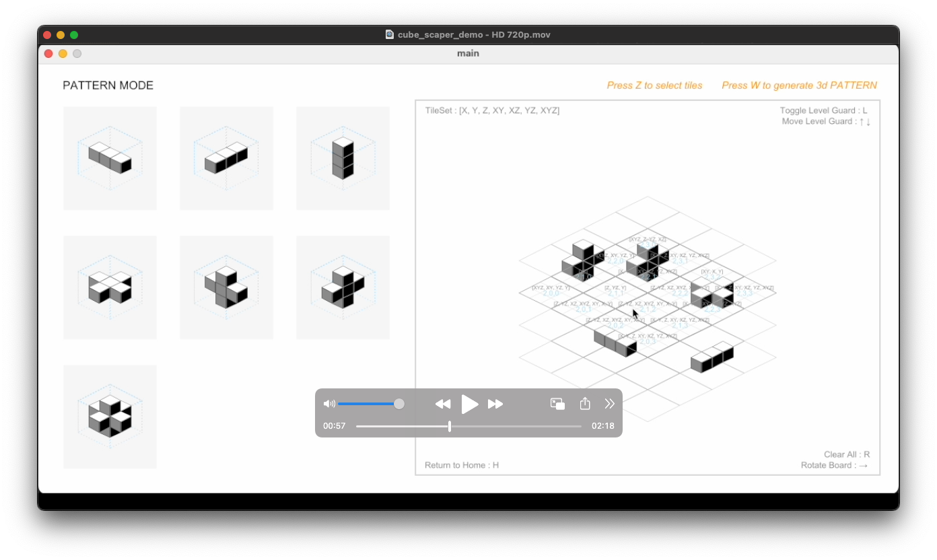Select the vertical three-cube column pattern tile
The width and height of the screenshot is (937, 560).
click(x=343, y=158)
